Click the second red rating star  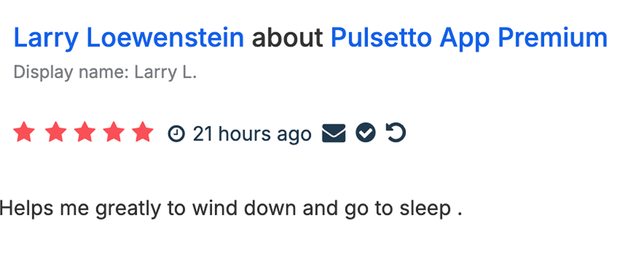tap(55, 133)
